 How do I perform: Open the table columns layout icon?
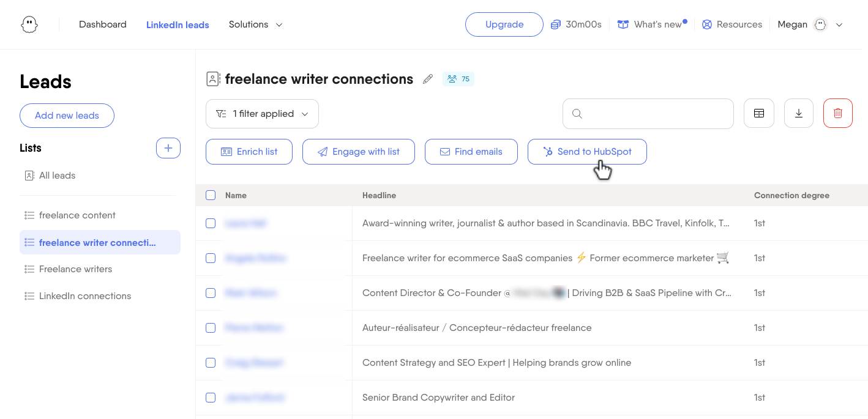click(759, 113)
